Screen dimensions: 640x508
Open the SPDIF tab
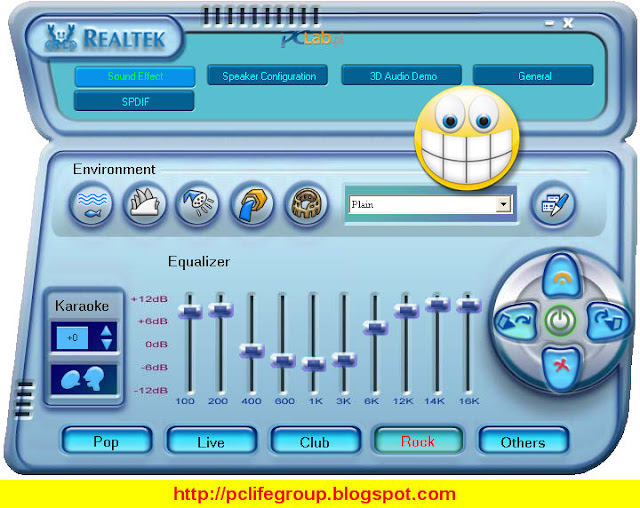(134, 101)
